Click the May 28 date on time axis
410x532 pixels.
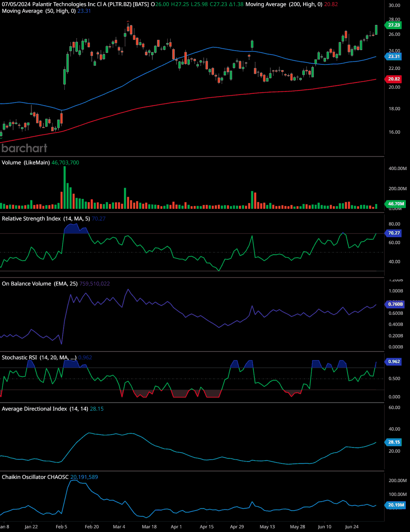point(298,527)
